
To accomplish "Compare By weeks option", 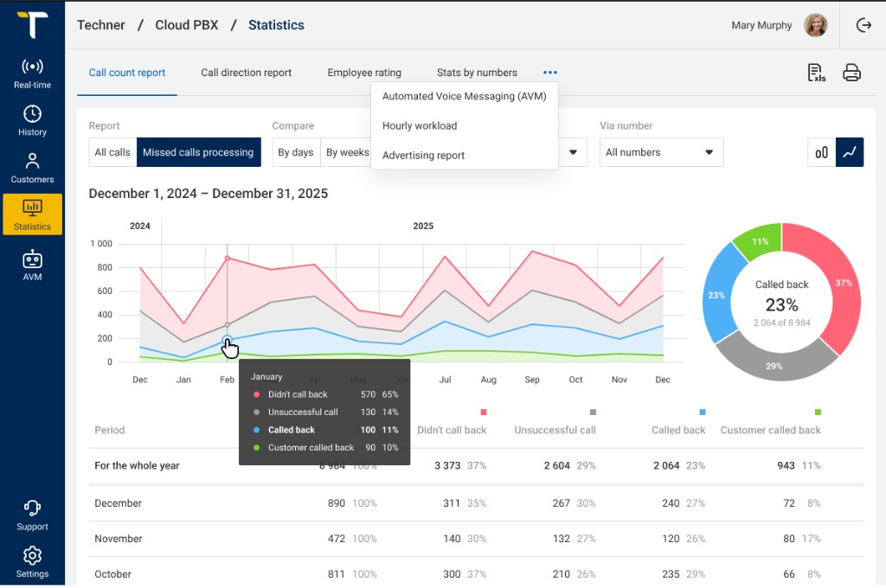I will (347, 152).
